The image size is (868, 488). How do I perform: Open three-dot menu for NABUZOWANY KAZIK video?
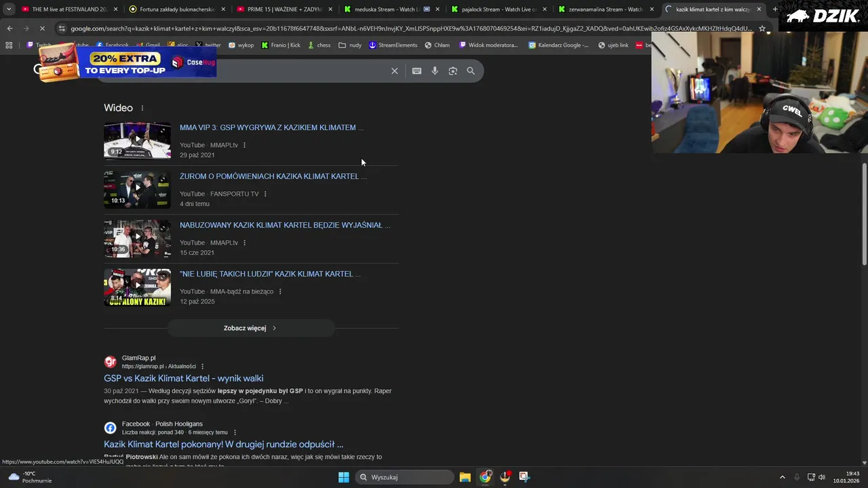245,243
